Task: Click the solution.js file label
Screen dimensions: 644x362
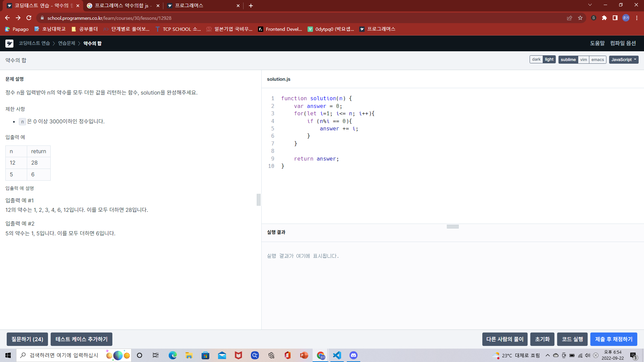Action: 278,79
